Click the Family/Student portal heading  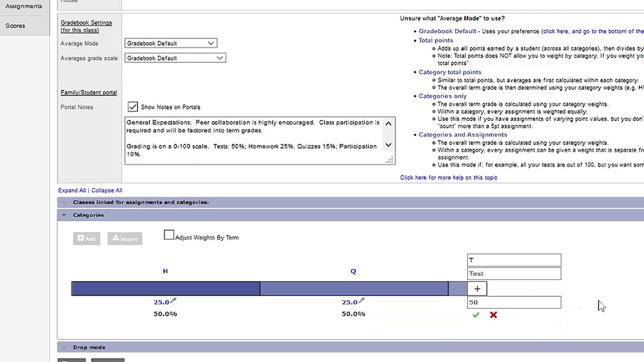click(89, 93)
